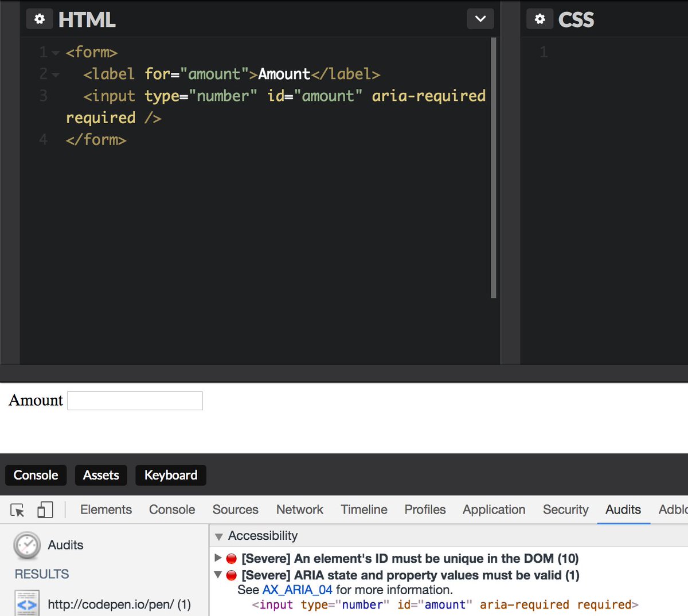Switch to the Profiles tab
Image resolution: width=688 pixels, height=616 pixels.
tap(425, 509)
